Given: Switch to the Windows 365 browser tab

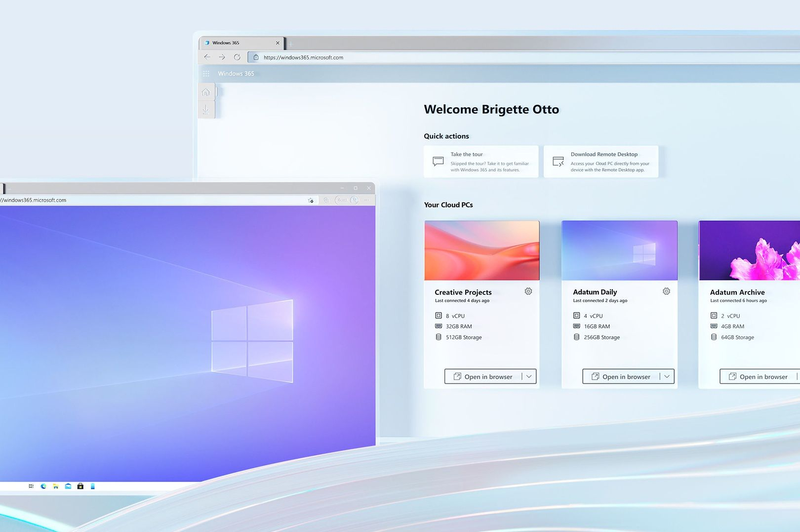Looking at the screenshot, I should click(x=227, y=42).
